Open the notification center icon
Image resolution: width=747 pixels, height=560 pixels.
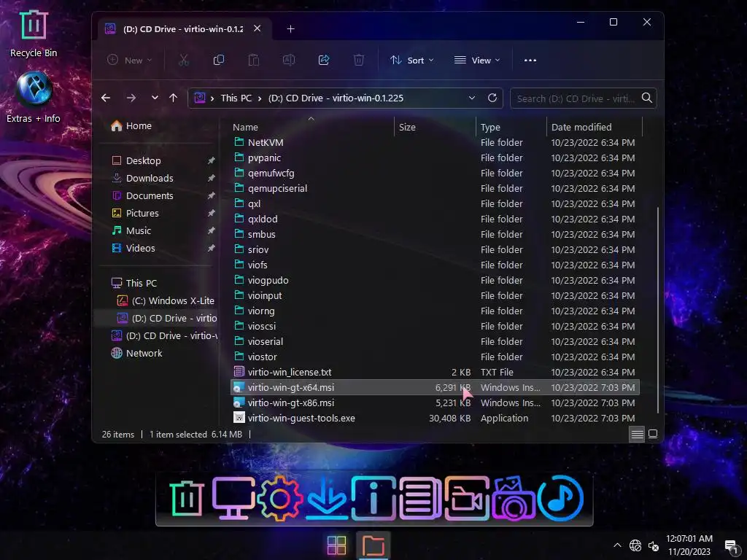[731, 546]
